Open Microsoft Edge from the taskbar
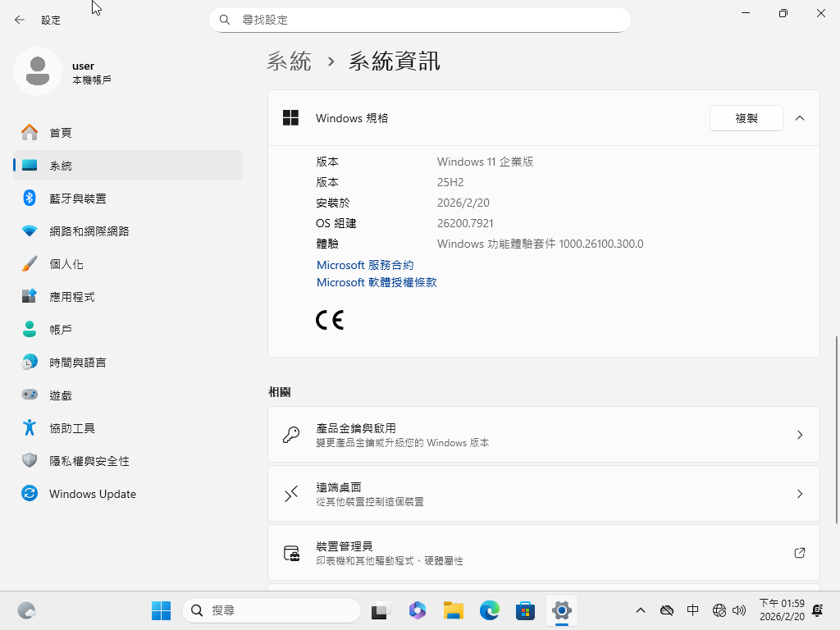 coord(490,610)
